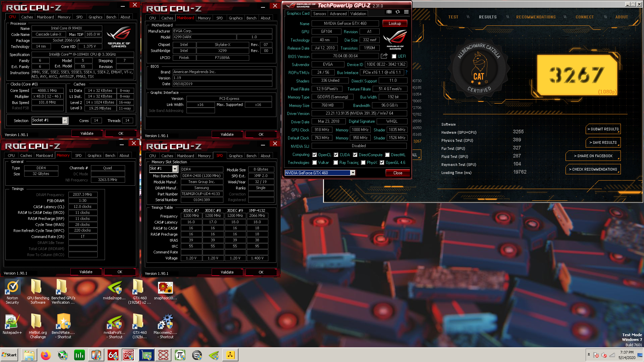Open Windows Explorer from taskbar
Image resolution: width=644 pixels, height=362 pixels.
tap(29, 355)
